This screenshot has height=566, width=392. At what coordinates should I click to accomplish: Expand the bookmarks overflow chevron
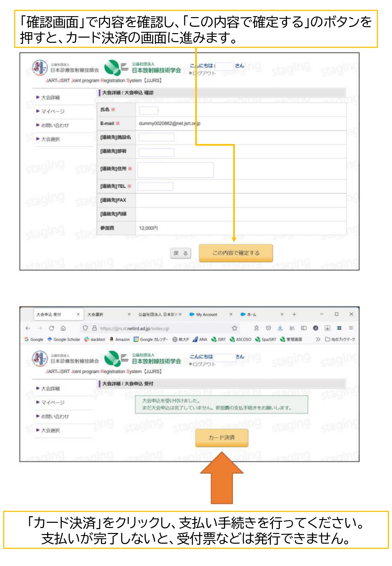[x=318, y=339]
